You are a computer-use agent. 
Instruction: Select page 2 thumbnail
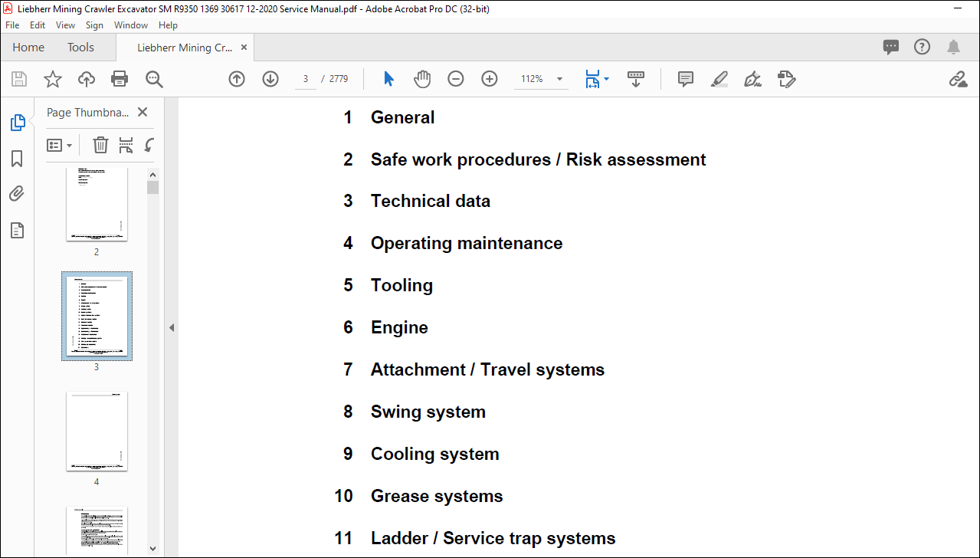(97, 205)
